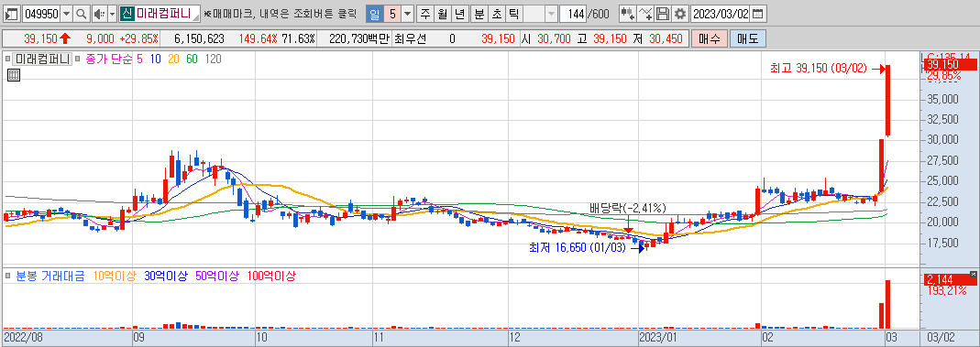Click the green 60-day moving average label
This screenshot has width=980, height=347.
pyautogui.click(x=192, y=60)
